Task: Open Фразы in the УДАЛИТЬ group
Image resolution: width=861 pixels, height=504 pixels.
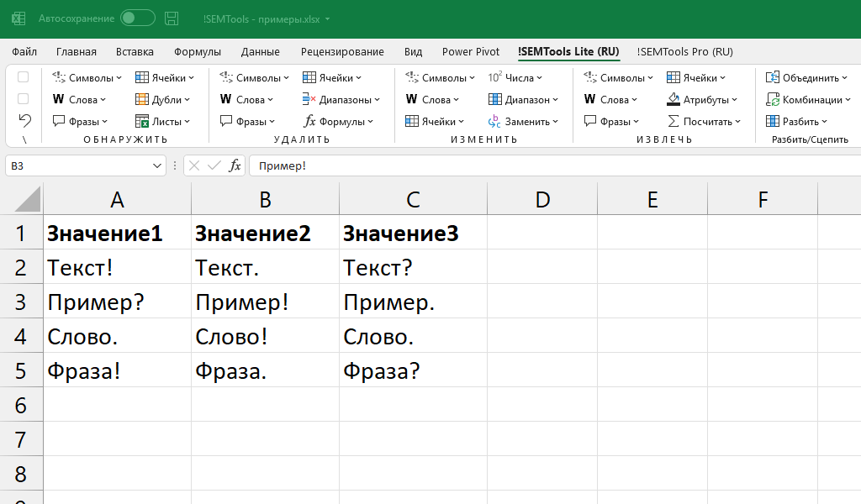Action: pos(247,122)
